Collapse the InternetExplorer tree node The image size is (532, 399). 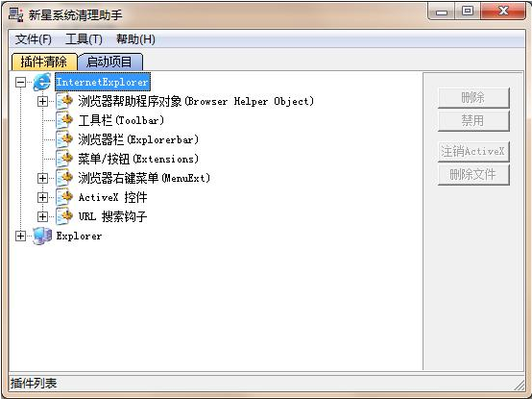[x=21, y=82]
